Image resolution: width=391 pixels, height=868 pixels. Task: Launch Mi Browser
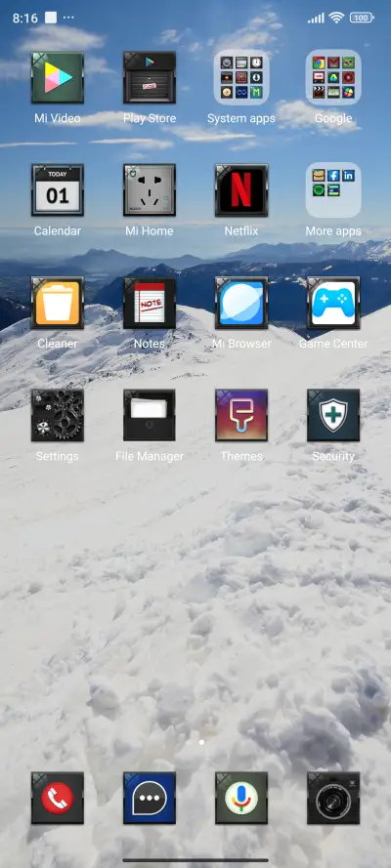click(240, 303)
